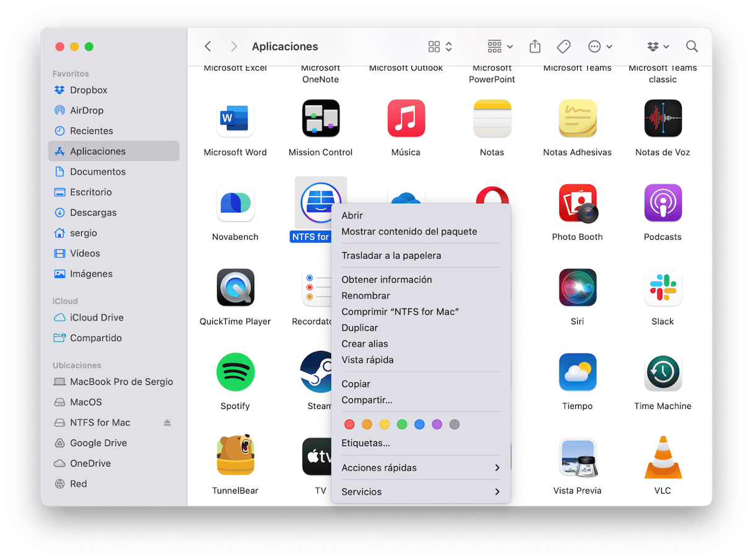753x560 pixels.
Task: Click the Música app icon
Action: [x=406, y=118]
